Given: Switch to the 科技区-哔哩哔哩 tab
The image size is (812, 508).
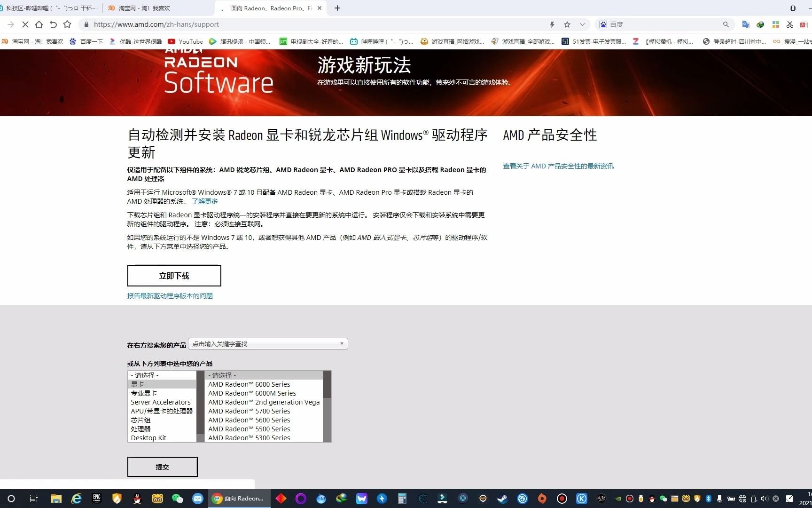Looking at the screenshot, I should point(51,8).
